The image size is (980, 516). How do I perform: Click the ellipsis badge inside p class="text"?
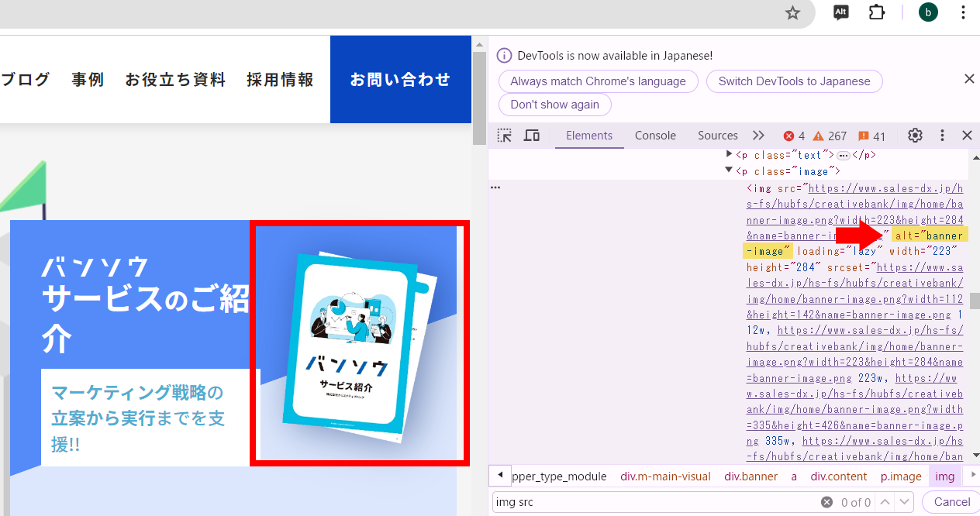coord(844,155)
